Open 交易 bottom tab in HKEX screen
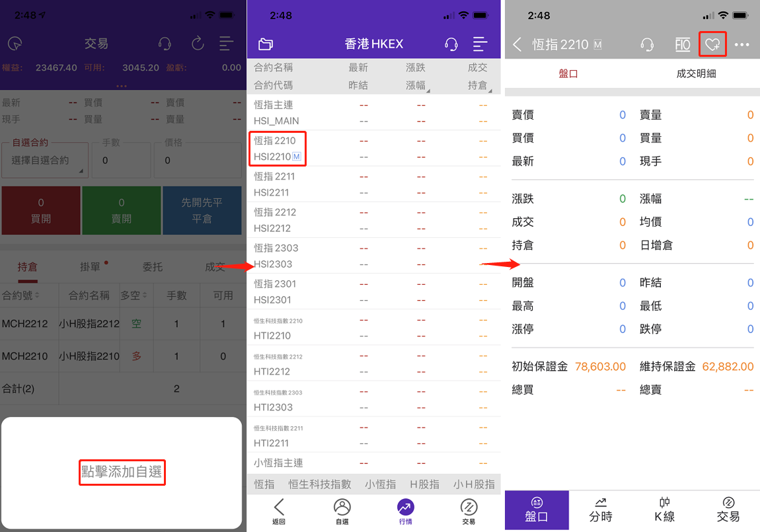 pos(469,512)
